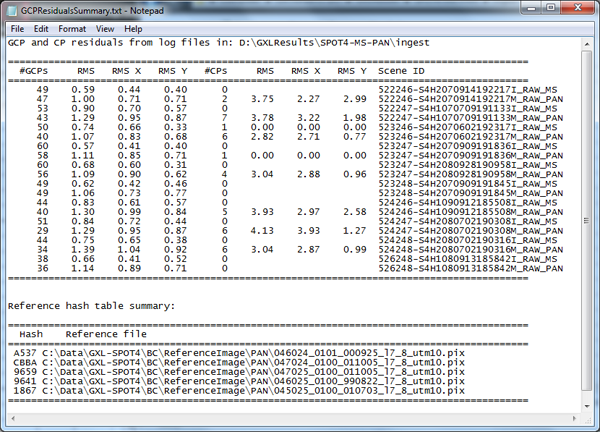Click reference file 046025_0100_990822_l7_8_utm10.pix
600x432 pixels.
tap(369, 381)
